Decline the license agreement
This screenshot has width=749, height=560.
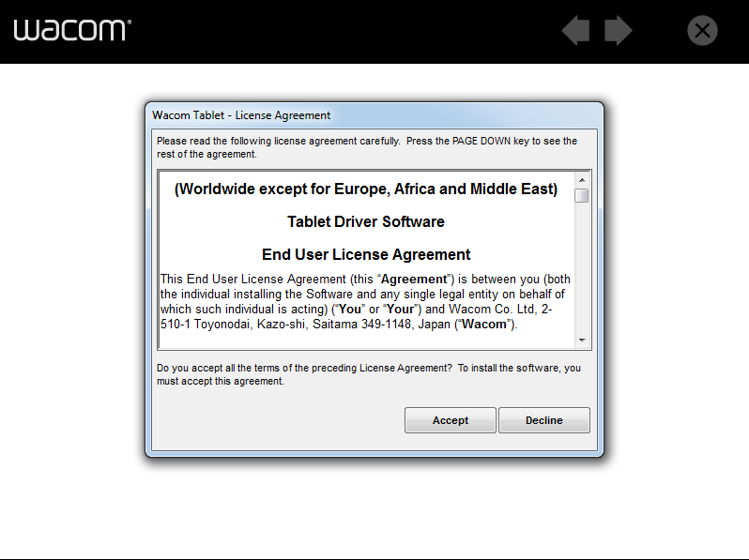[x=544, y=420]
